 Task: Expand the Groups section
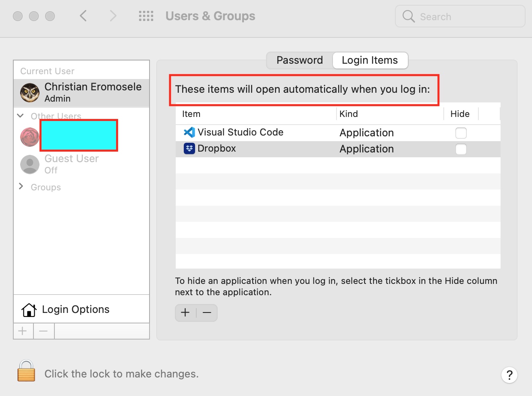click(21, 186)
